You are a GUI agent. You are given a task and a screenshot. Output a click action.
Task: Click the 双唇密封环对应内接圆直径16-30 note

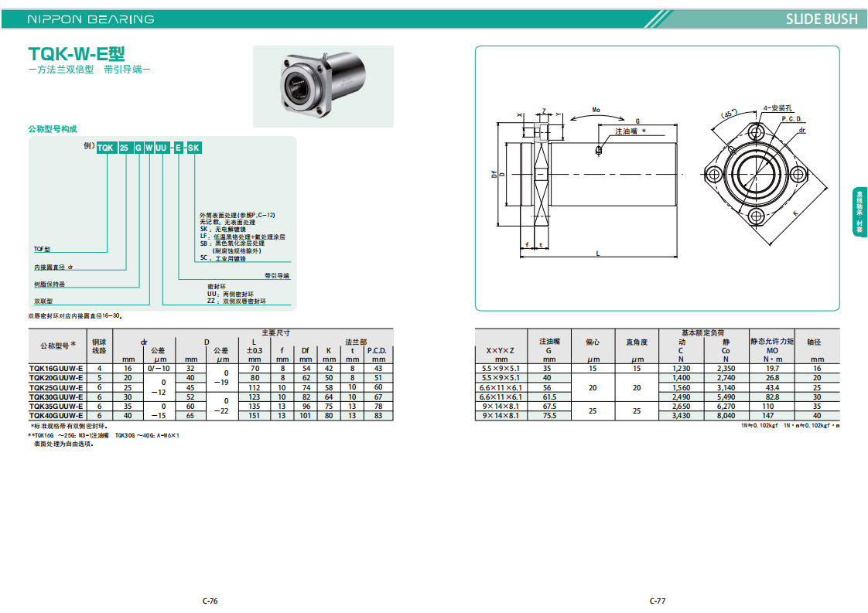point(75,316)
